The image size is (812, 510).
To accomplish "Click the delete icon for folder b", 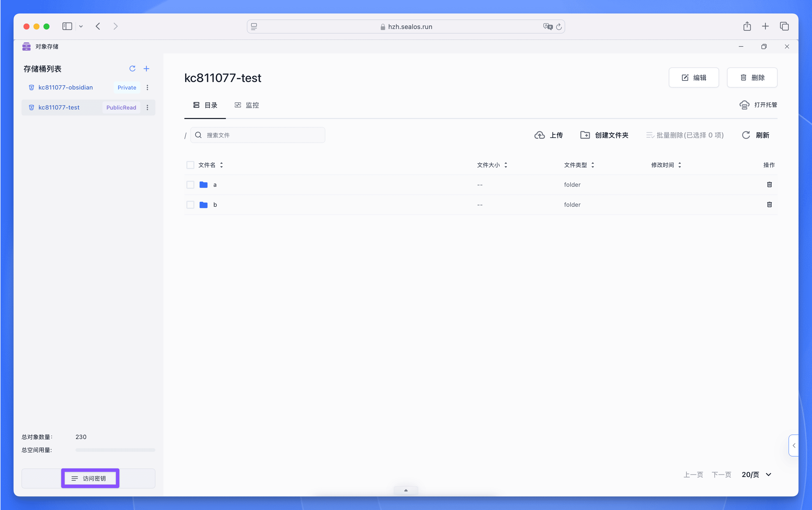I will pos(769,204).
